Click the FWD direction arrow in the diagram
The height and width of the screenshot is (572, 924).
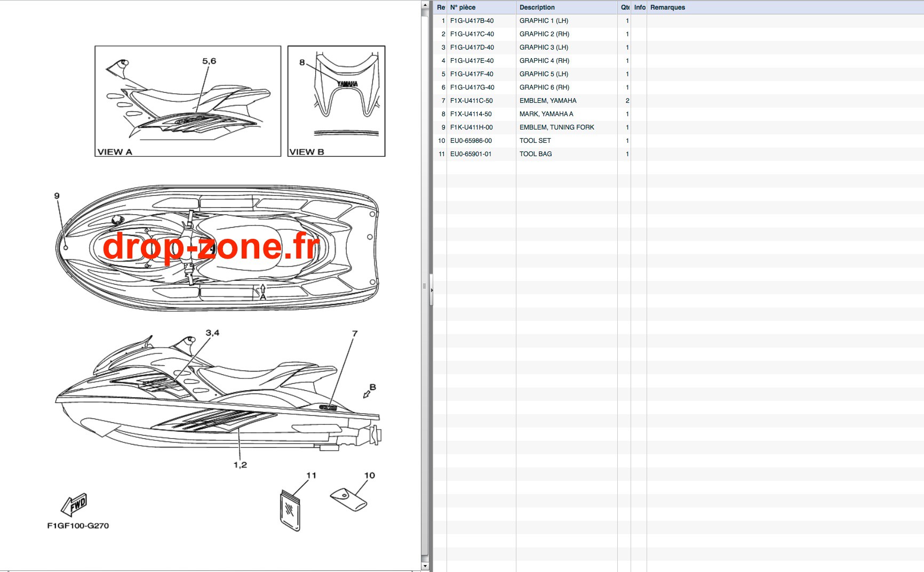coord(74,504)
